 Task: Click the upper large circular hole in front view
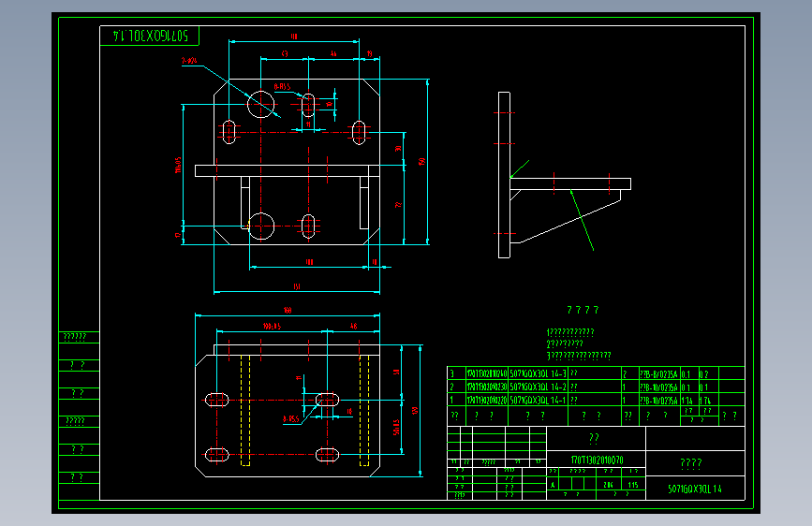(x=260, y=104)
